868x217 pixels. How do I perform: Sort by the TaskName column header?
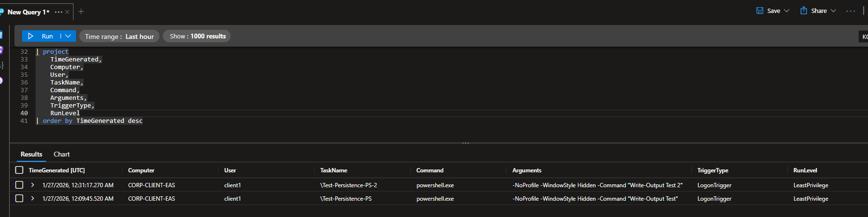tap(334, 170)
